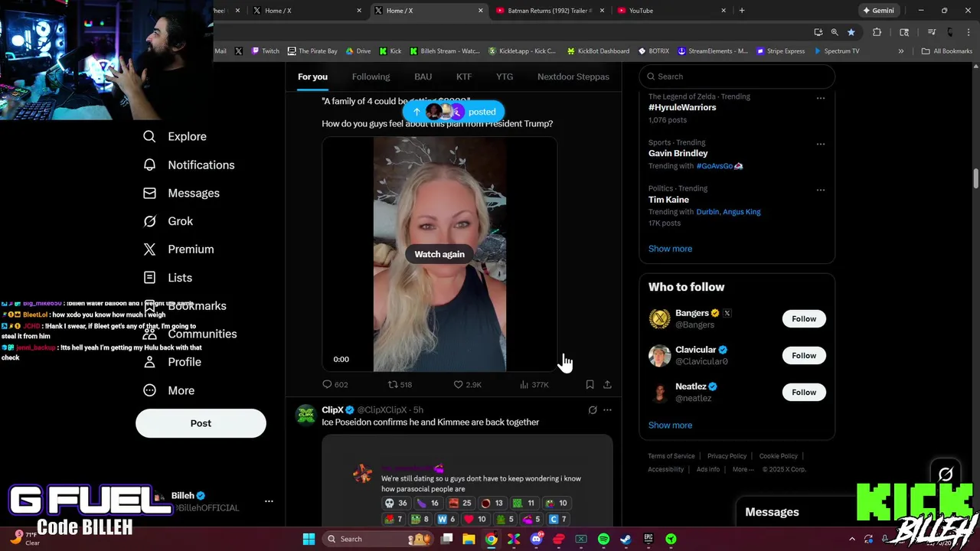The width and height of the screenshot is (980, 551).
Task: Follow the Bangers account
Action: pyautogui.click(x=804, y=318)
